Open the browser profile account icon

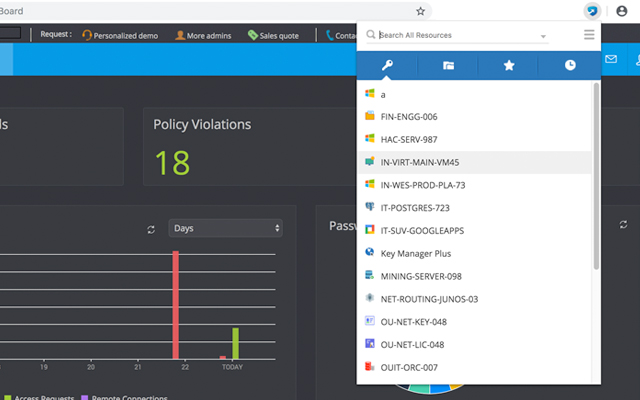tap(622, 11)
